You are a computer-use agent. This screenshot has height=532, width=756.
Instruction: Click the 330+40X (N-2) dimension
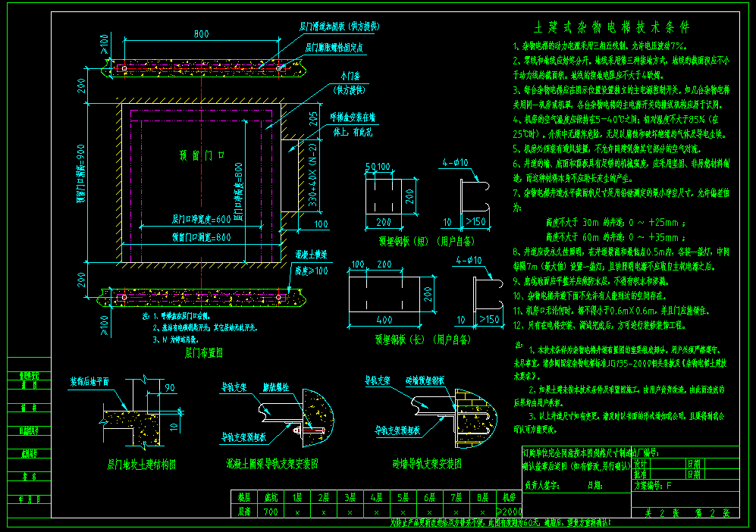point(313,174)
